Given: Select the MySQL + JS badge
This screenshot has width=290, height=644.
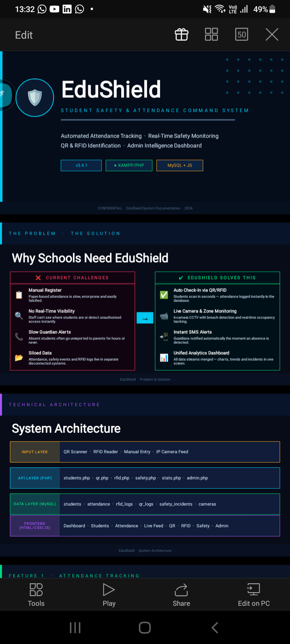Looking at the screenshot, I should (180, 165).
